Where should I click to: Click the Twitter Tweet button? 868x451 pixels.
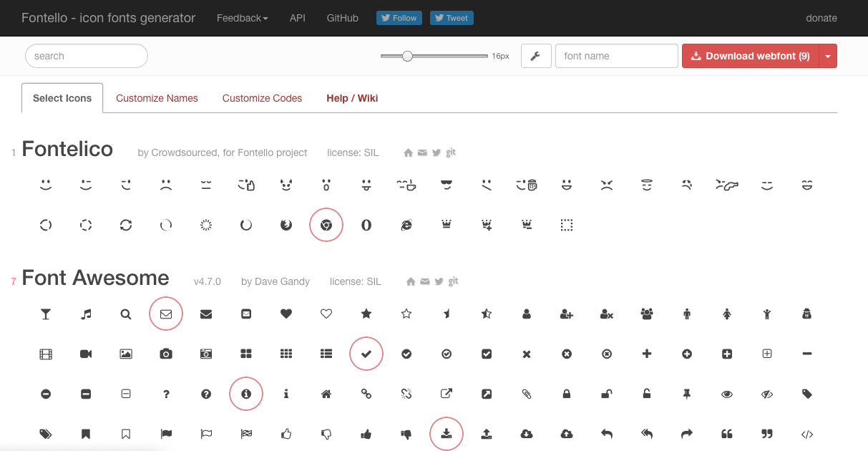click(x=452, y=18)
